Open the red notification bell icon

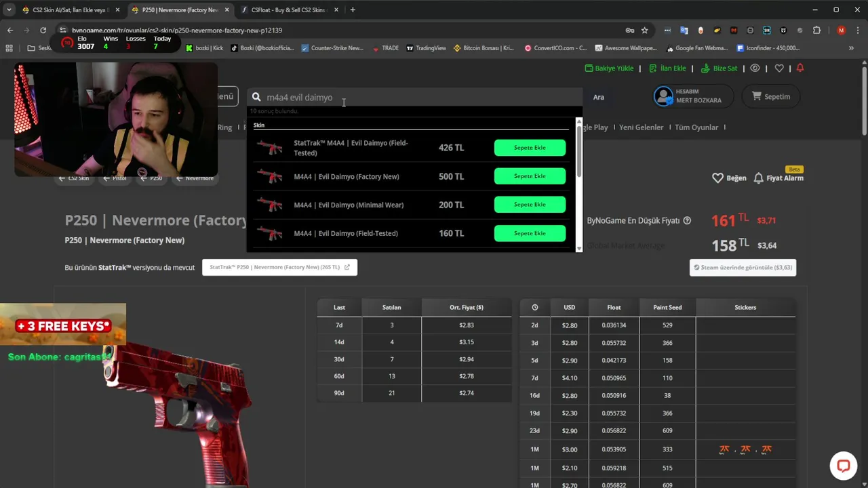[800, 68]
